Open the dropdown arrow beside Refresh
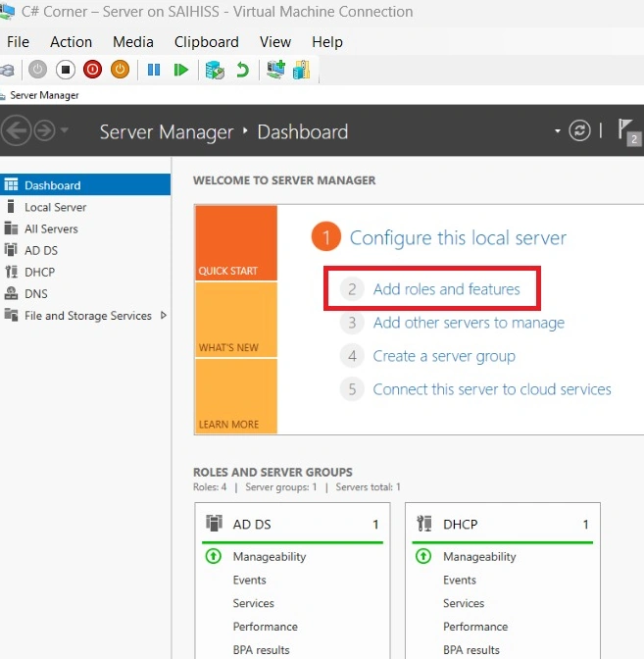This screenshot has height=659, width=644. pyautogui.click(x=558, y=131)
